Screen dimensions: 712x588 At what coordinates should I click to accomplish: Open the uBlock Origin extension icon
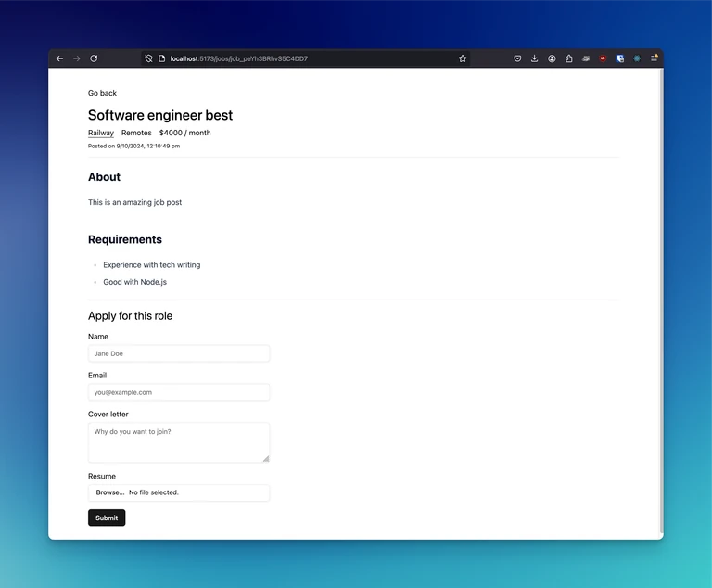pos(603,58)
